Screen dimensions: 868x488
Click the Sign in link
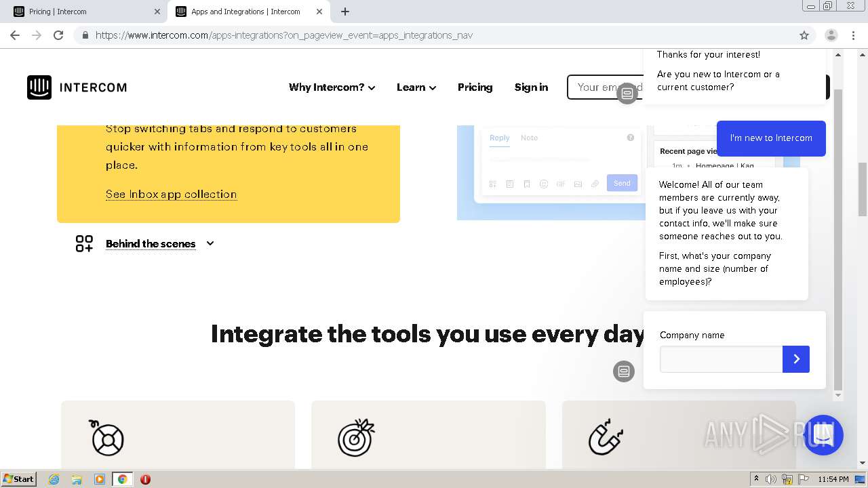(531, 87)
